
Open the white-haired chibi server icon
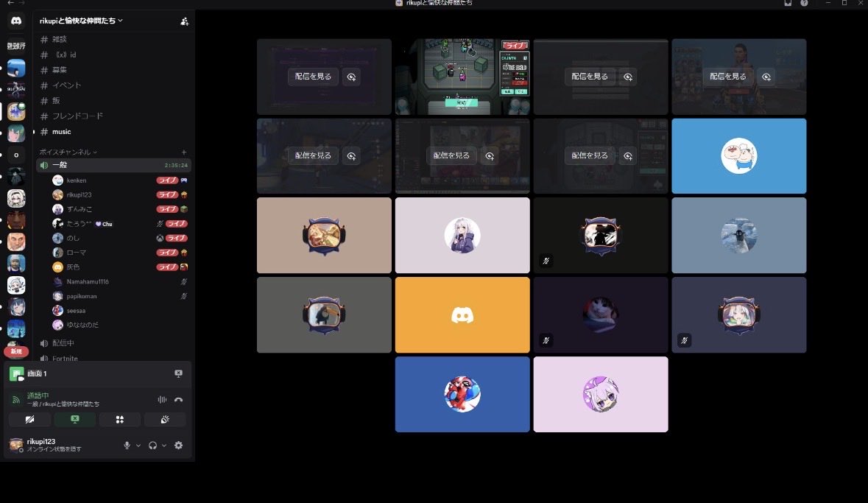point(16,198)
